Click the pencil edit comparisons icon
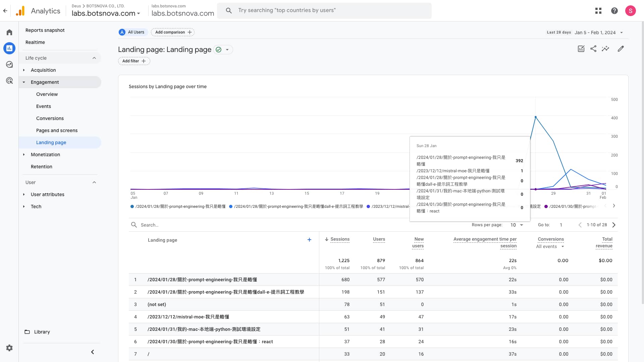Image resolution: width=644 pixels, height=362 pixels. pyautogui.click(x=621, y=49)
